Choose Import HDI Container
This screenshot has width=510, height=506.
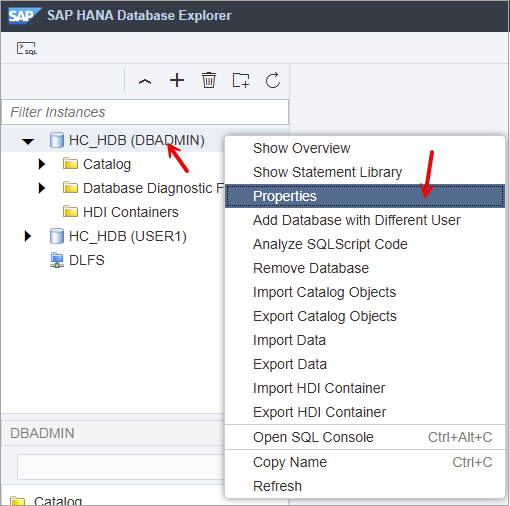(365, 388)
